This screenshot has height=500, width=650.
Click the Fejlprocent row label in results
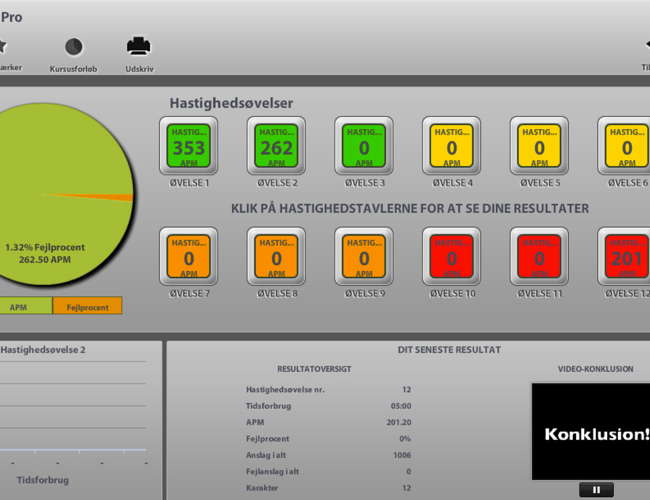tap(267, 439)
